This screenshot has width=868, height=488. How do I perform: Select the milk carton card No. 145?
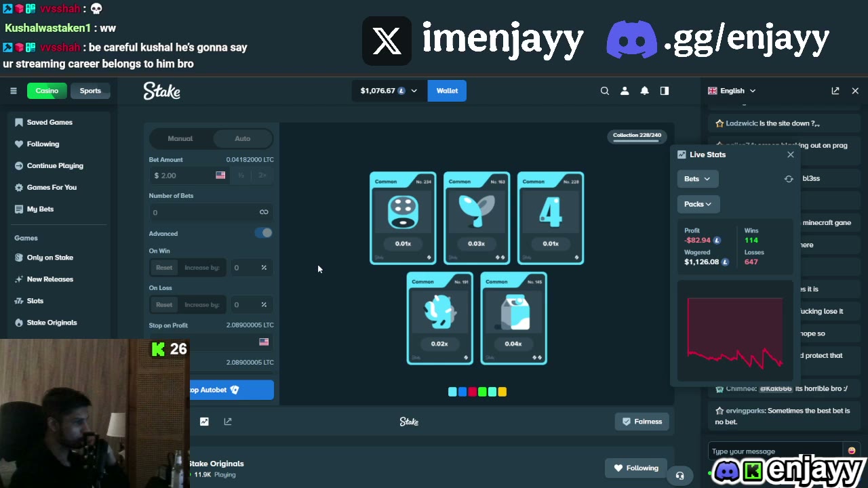513,319
